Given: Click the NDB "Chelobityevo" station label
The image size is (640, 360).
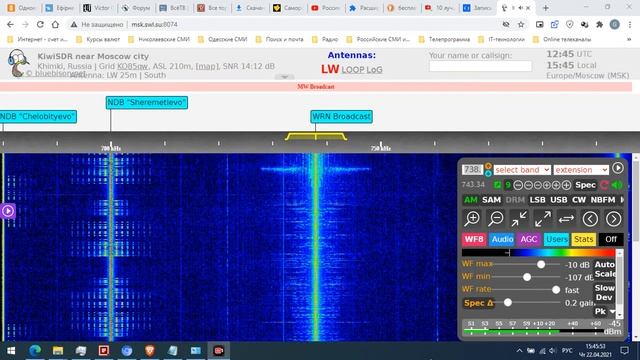Looking at the screenshot, I should point(38,116).
